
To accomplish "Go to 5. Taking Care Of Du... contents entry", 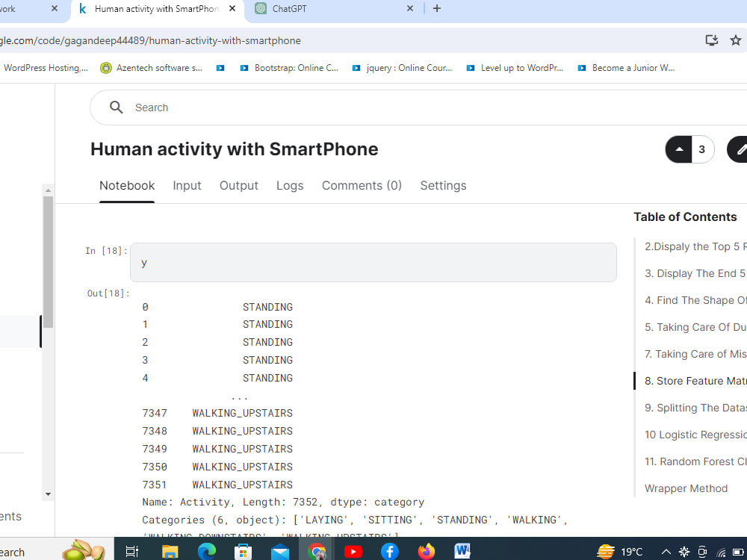I will [x=695, y=327].
